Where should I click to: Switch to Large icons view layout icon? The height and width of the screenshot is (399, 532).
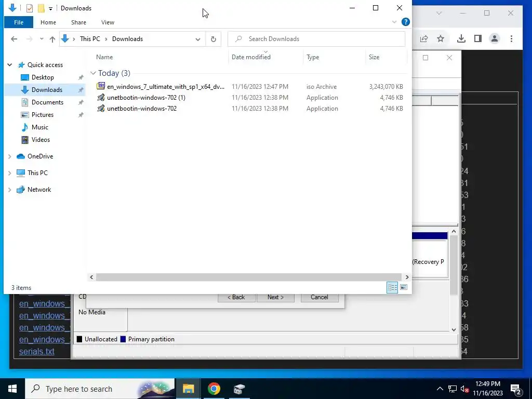pos(403,287)
